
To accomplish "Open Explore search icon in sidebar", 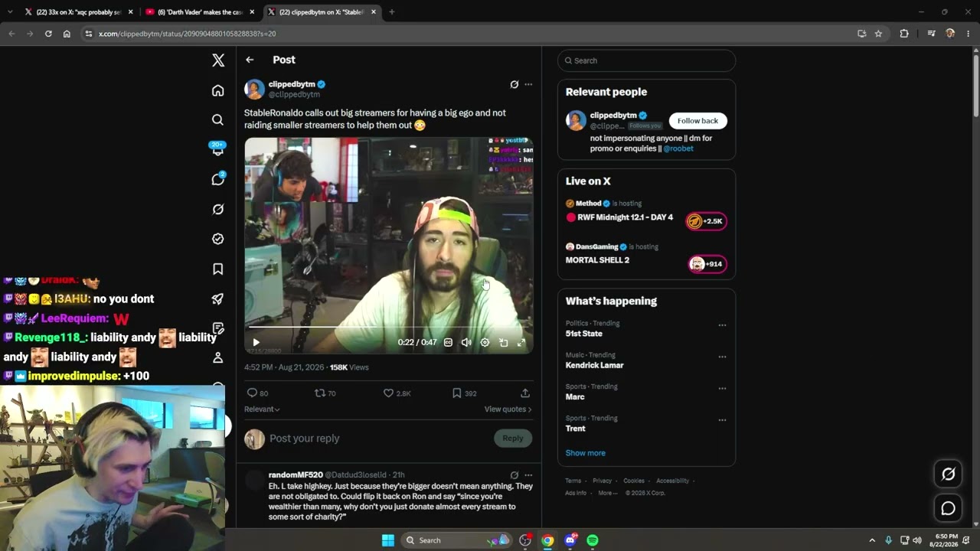I will (x=218, y=120).
